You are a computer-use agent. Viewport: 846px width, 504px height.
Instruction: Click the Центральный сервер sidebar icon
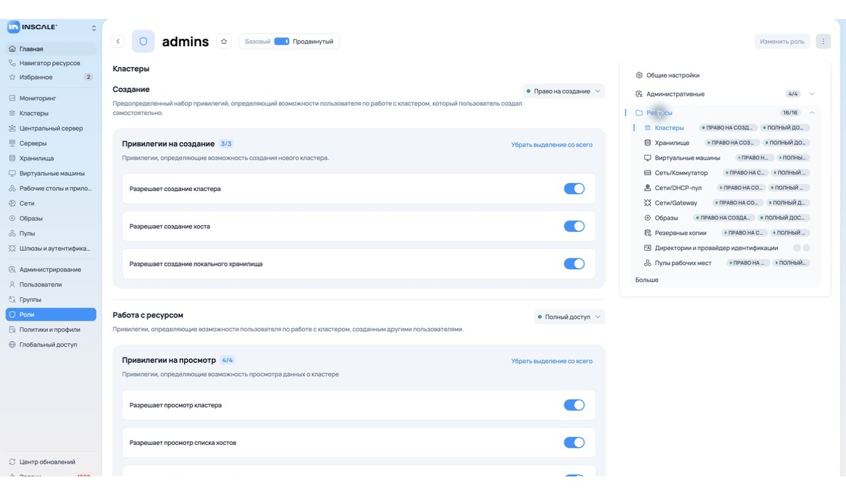point(12,129)
